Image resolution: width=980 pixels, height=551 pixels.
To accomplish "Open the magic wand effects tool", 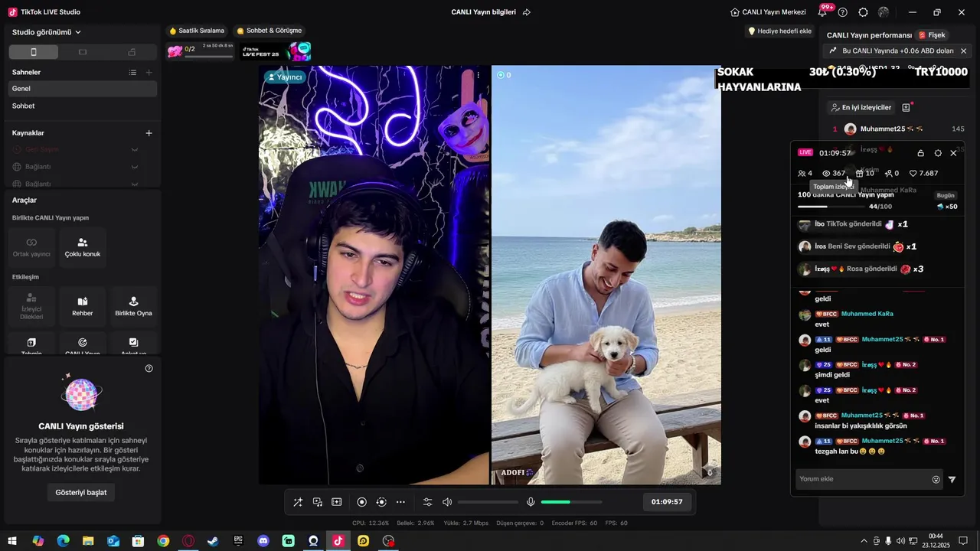I will [x=298, y=502].
